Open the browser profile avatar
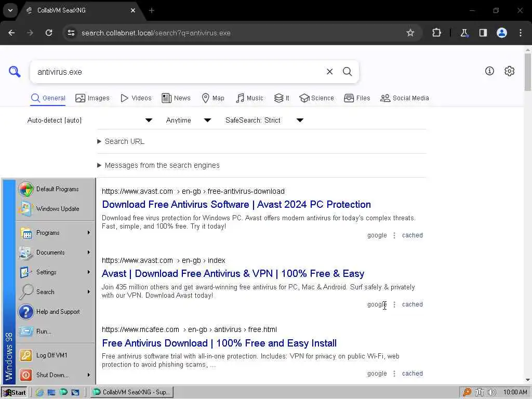The width and height of the screenshot is (532, 399). (502, 33)
